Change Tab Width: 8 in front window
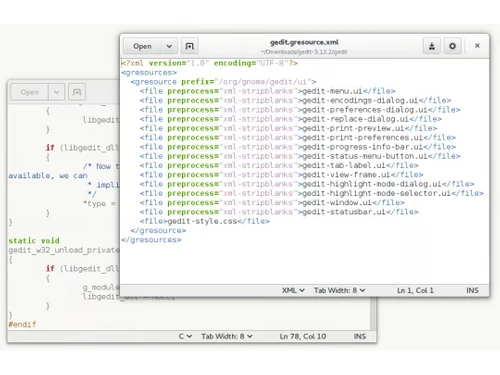 point(339,290)
